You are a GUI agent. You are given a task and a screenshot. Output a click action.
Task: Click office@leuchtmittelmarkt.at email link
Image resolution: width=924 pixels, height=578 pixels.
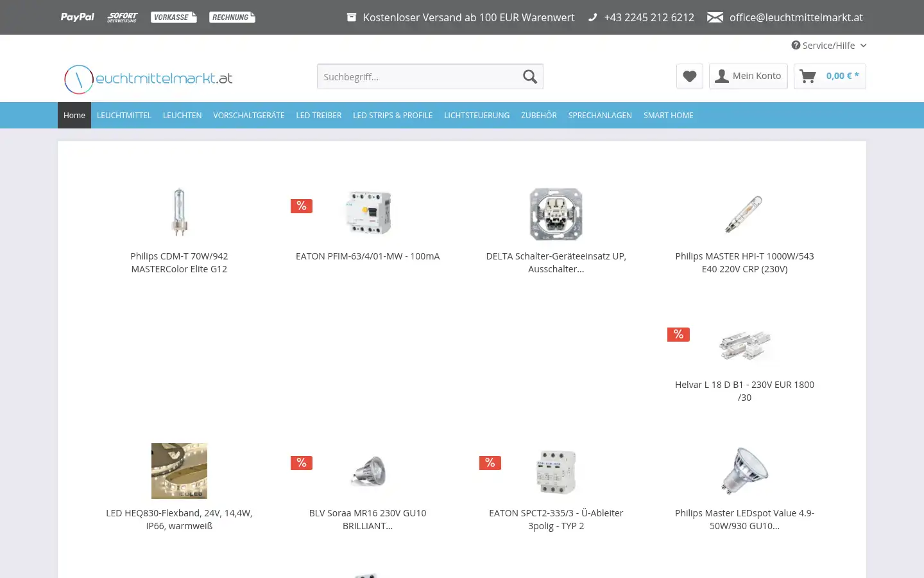pyautogui.click(x=796, y=17)
